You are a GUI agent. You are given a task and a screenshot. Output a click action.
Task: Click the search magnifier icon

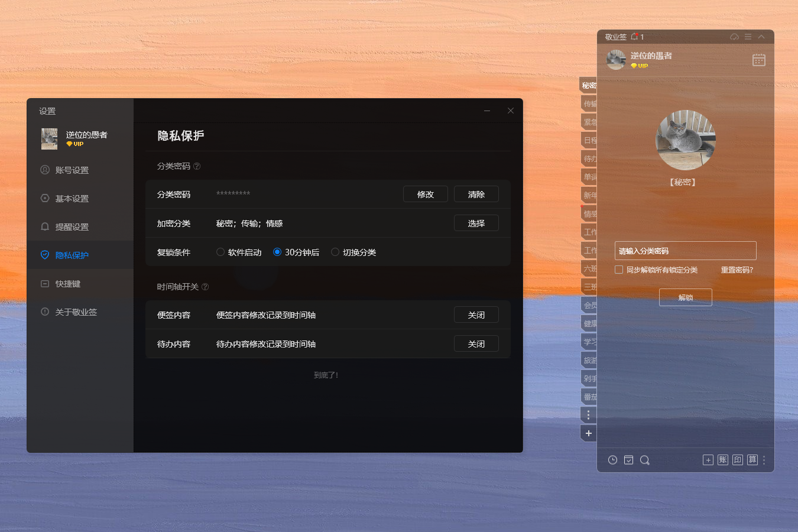(x=644, y=460)
